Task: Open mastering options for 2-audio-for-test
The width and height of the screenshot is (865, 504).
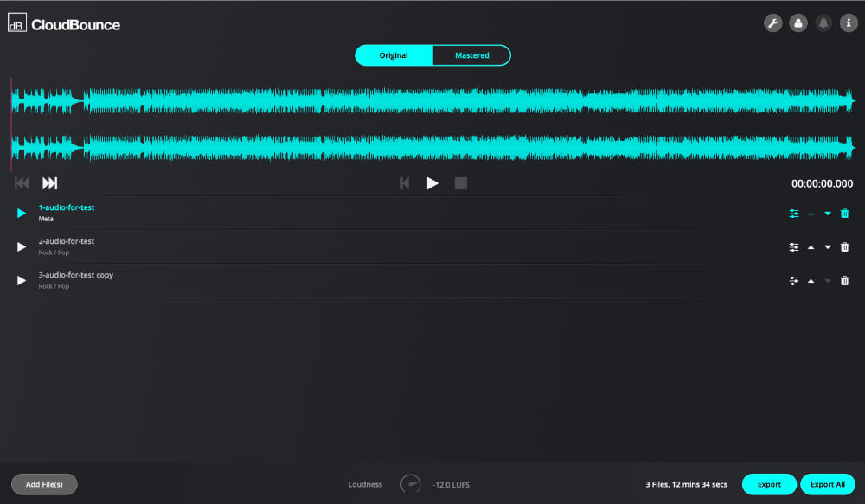Action: 794,247
